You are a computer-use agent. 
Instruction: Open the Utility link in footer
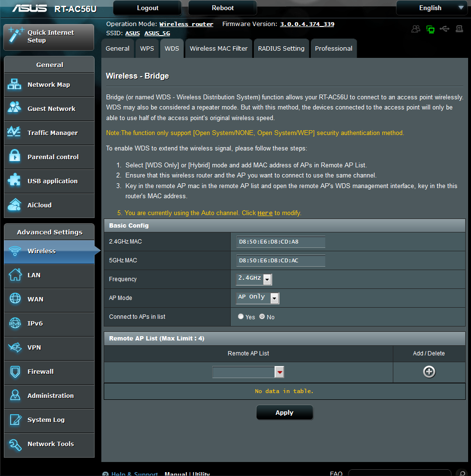click(x=201, y=474)
